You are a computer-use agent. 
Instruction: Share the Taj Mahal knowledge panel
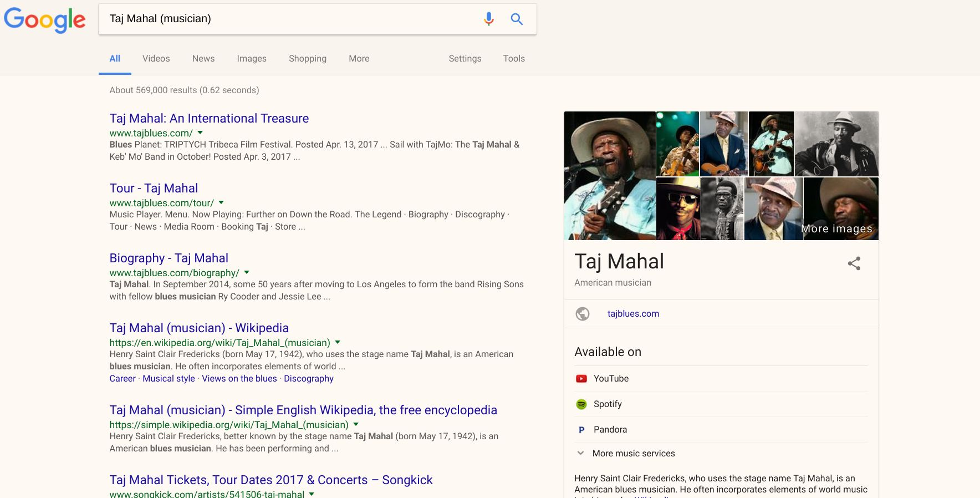854,263
